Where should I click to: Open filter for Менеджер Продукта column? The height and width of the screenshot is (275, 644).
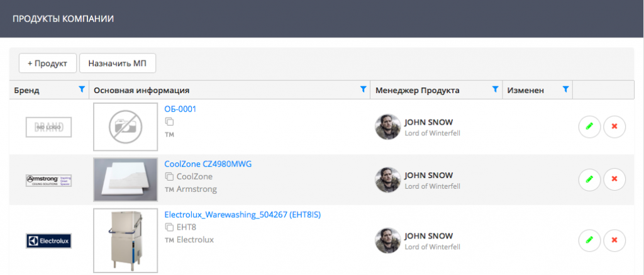496,89
